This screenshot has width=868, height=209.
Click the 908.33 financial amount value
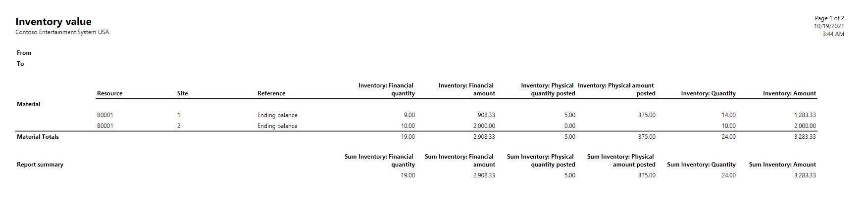(x=486, y=115)
